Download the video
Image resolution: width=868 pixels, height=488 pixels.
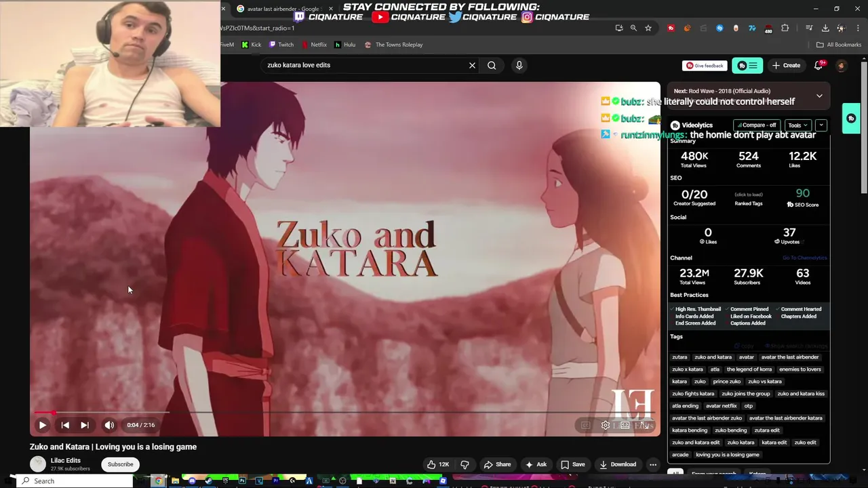[x=618, y=464]
